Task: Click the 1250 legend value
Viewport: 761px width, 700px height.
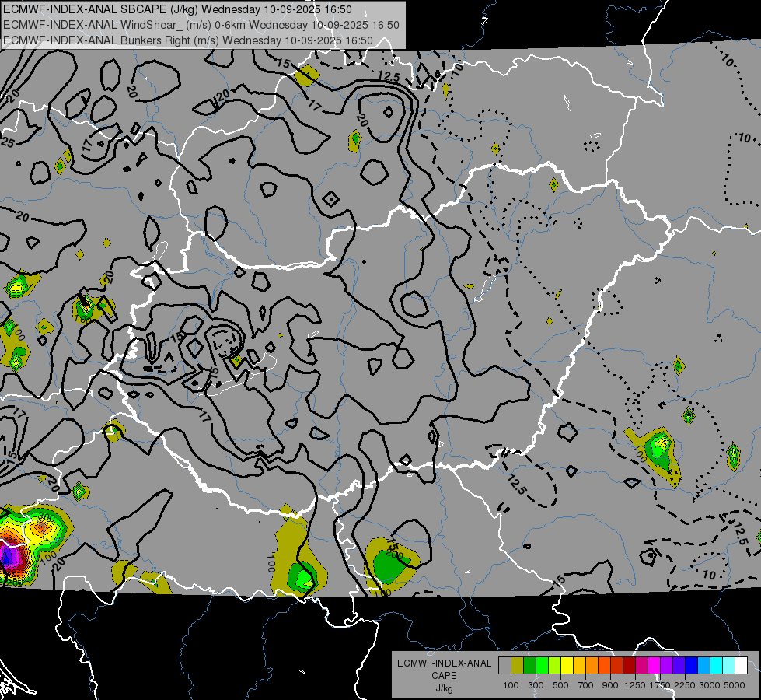Action: pos(635,685)
